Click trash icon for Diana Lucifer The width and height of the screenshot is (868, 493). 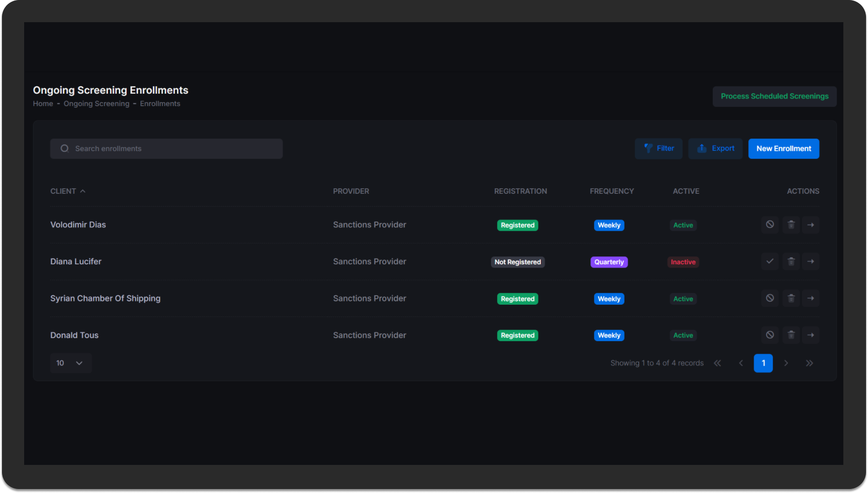click(791, 261)
